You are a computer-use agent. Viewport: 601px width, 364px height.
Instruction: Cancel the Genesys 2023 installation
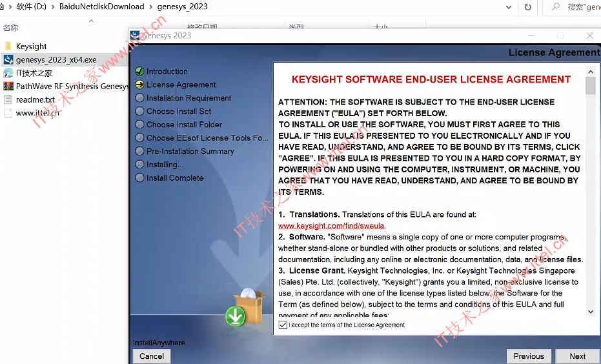pos(152,356)
